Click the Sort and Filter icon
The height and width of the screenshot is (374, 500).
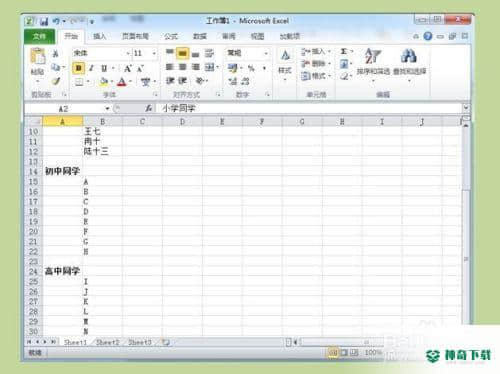tap(372, 56)
